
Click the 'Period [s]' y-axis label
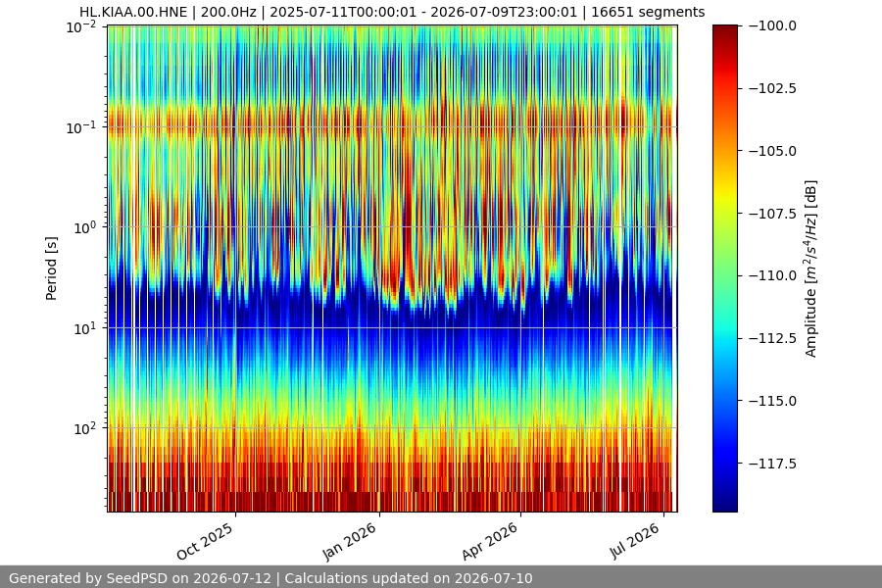click(x=51, y=269)
